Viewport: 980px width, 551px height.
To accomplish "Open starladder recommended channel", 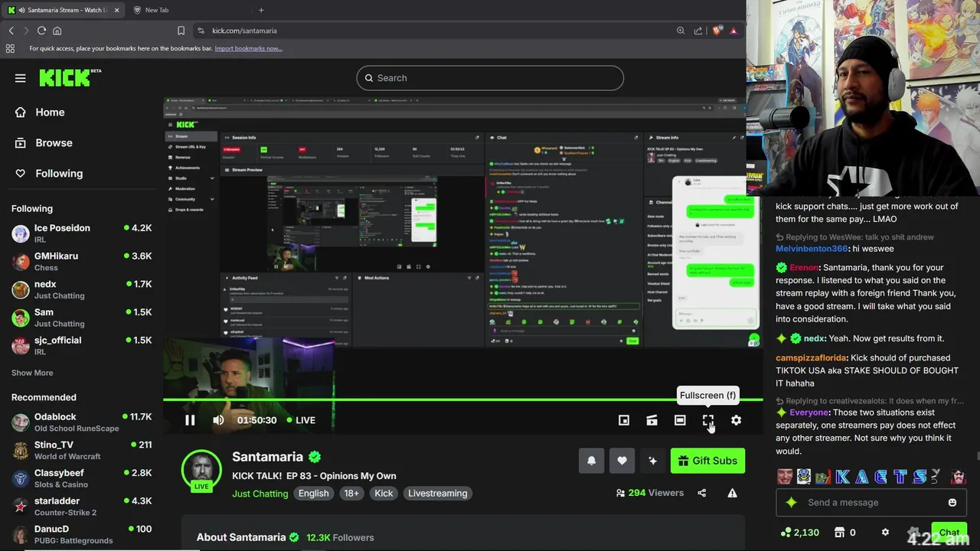I will pos(81,507).
